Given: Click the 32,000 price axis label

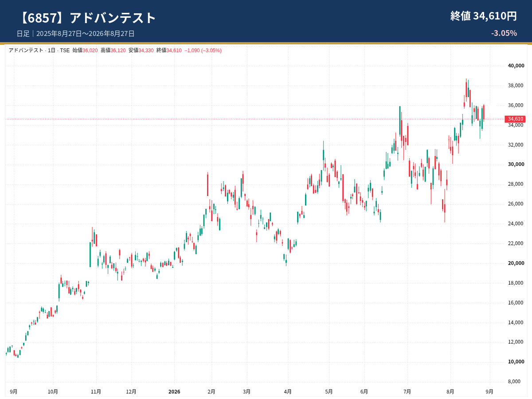Looking at the screenshot, I should click(x=516, y=145).
